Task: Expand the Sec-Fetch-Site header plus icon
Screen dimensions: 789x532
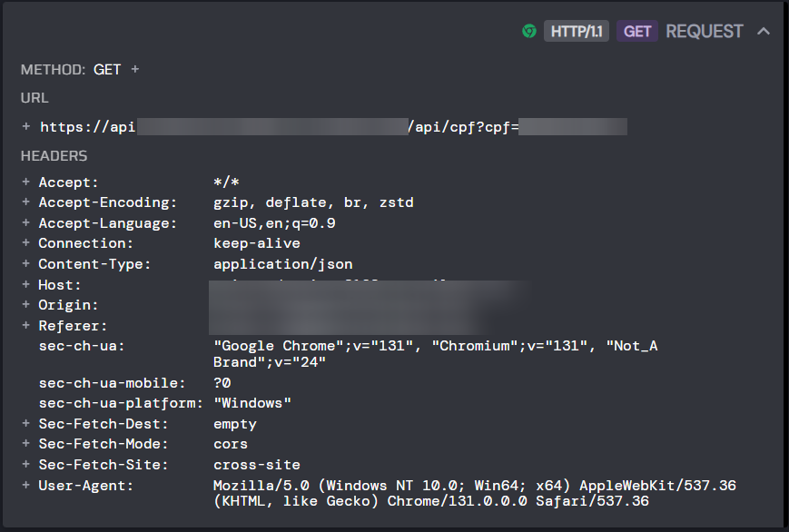Action: [x=26, y=464]
